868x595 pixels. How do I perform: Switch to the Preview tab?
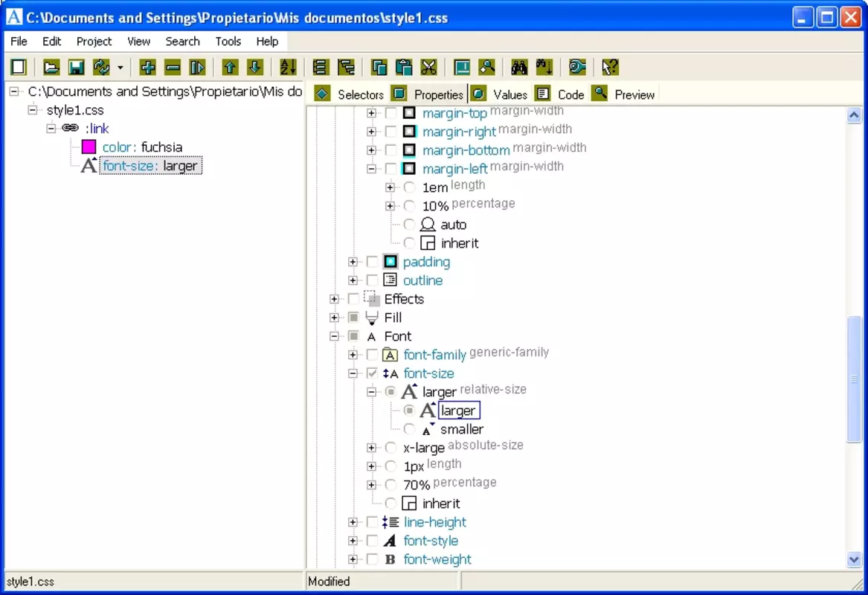pyautogui.click(x=623, y=94)
